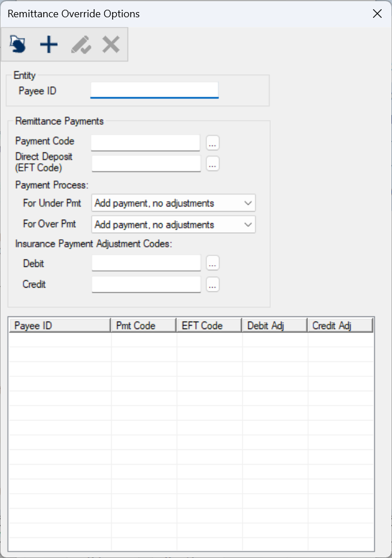Add a new override with the plus icon
This screenshot has height=558, width=392.
(x=49, y=44)
